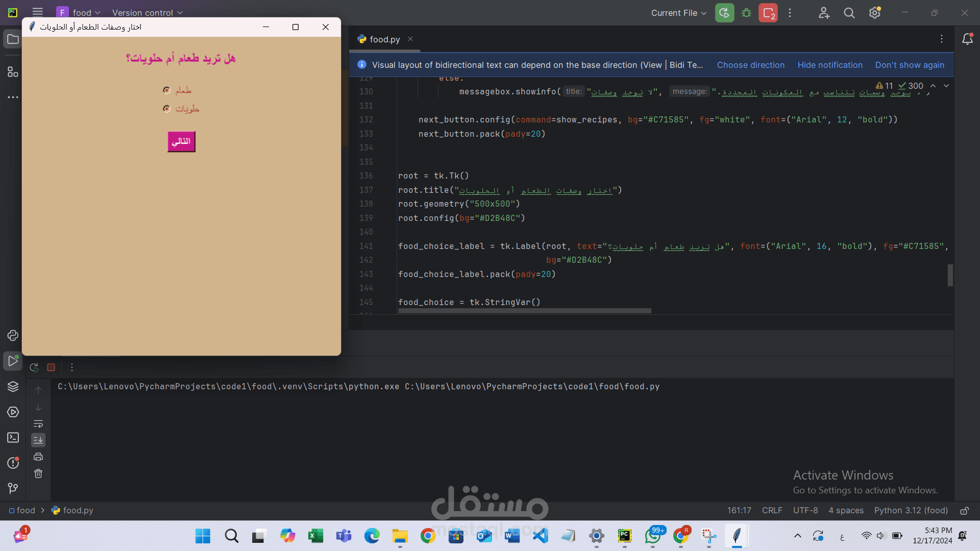Select the طعام radio button
This screenshot has height=551, width=980.
(166, 90)
